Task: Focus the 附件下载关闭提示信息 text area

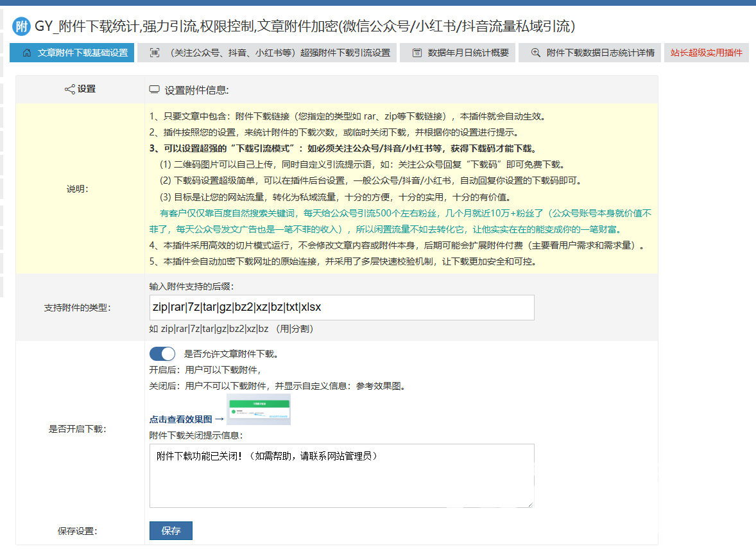Action: coord(341,475)
